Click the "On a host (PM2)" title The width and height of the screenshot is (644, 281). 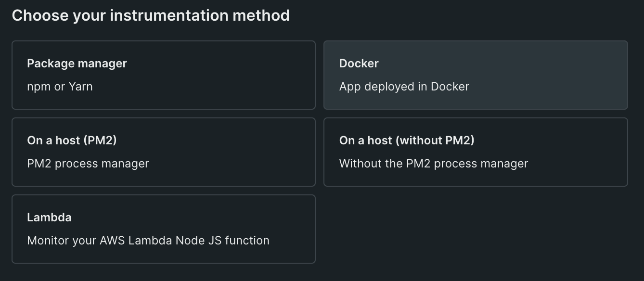point(72,140)
